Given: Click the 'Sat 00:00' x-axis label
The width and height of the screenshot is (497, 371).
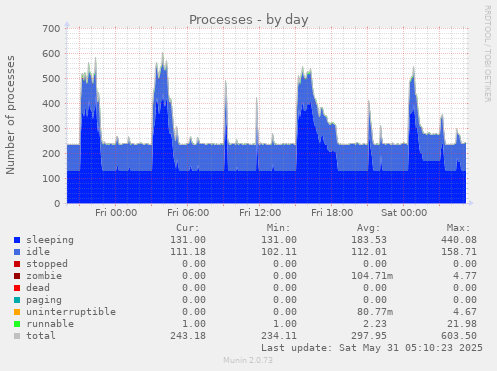Looking at the screenshot, I should (x=404, y=213).
